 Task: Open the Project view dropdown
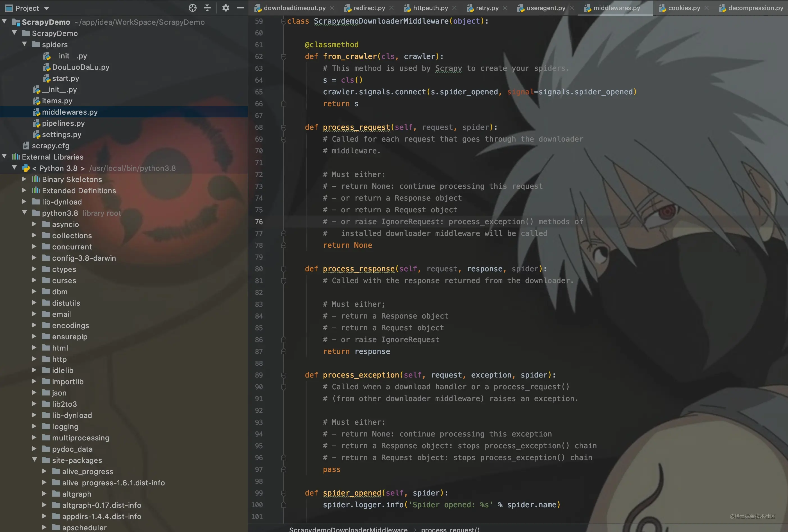(x=46, y=8)
